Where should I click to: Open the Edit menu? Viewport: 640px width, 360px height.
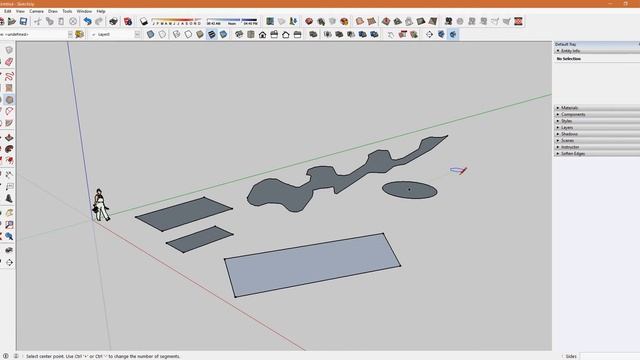tap(7, 11)
